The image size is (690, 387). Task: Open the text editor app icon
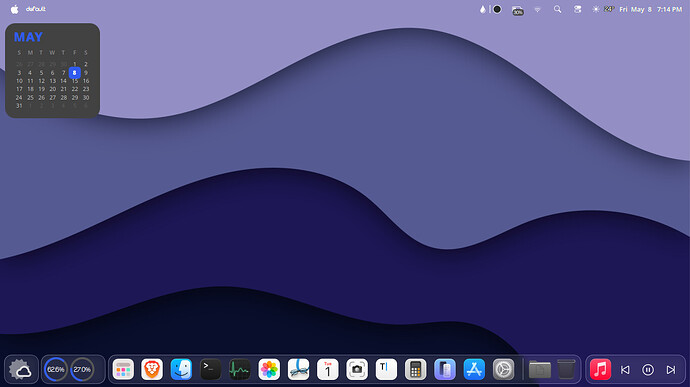pyautogui.click(x=386, y=369)
